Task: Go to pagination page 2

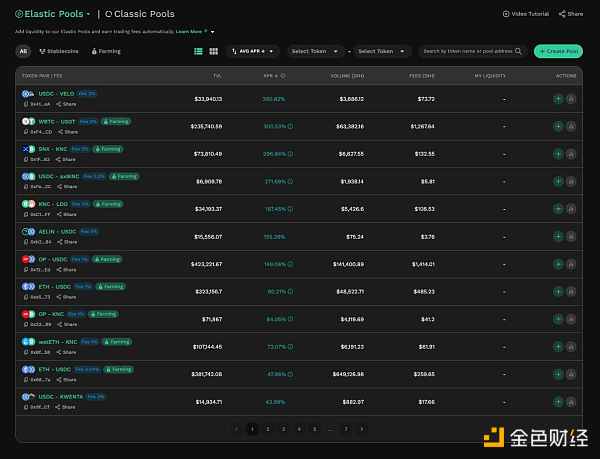Action: pyautogui.click(x=268, y=429)
